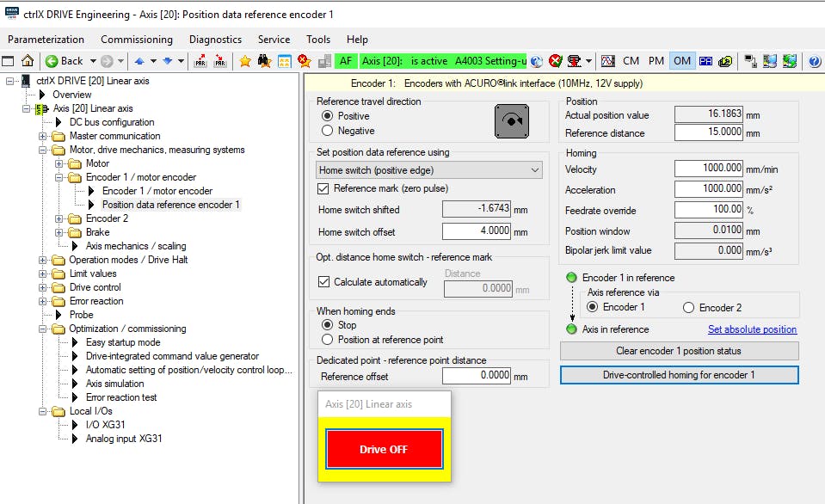Open the favorites list window icon

point(285,61)
